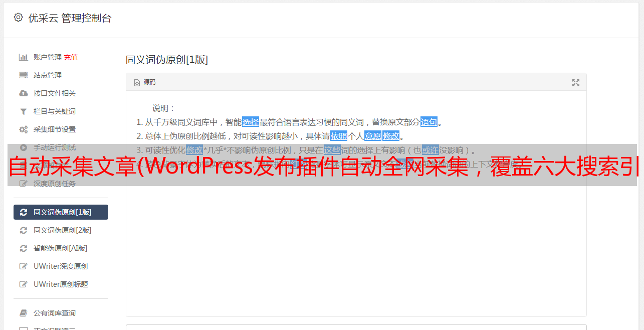Screen dimensions: 644x330
Task: Click the source code icon beside 源码
Action: [x=137, y=83]
